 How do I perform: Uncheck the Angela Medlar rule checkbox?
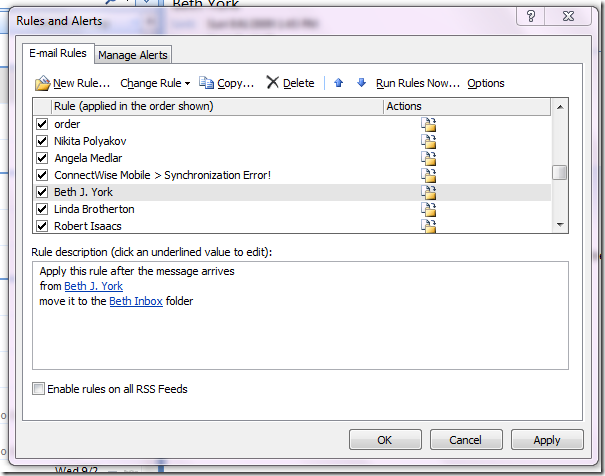point(42,158)
